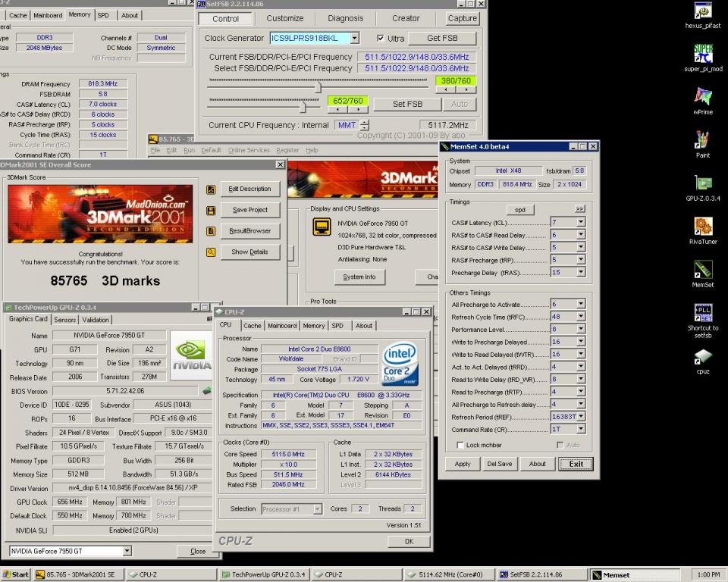Open the Validation tab in GPU-Z
The image size is (728, 582).
click(96, 320)
